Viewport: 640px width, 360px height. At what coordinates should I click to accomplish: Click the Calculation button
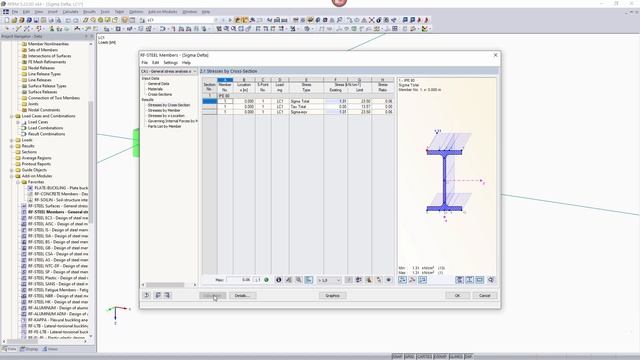point(212,296)
